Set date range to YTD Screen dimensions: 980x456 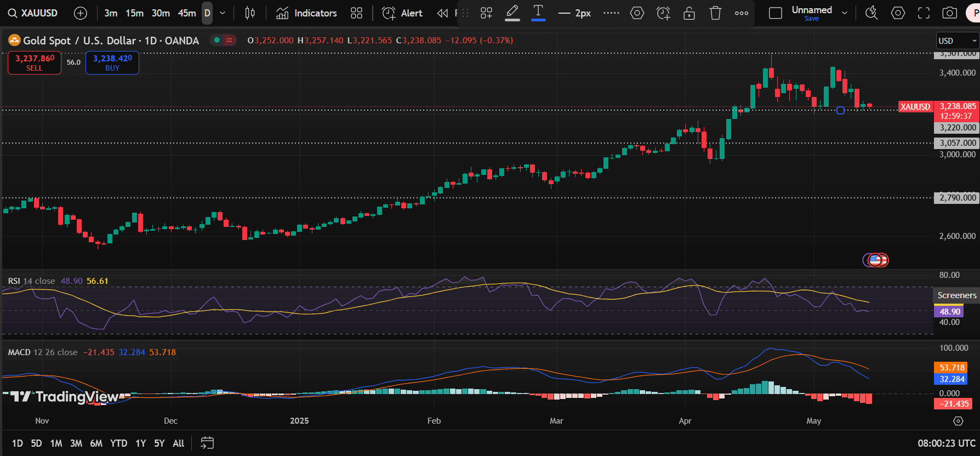point(119,443)
